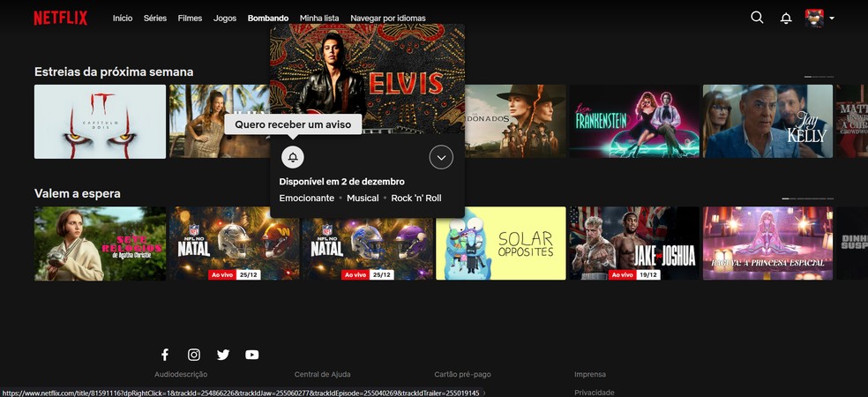Open Kaguya: A Princesa Espacial thumbnail
This screenshot has width=868, height=397.
767,243
